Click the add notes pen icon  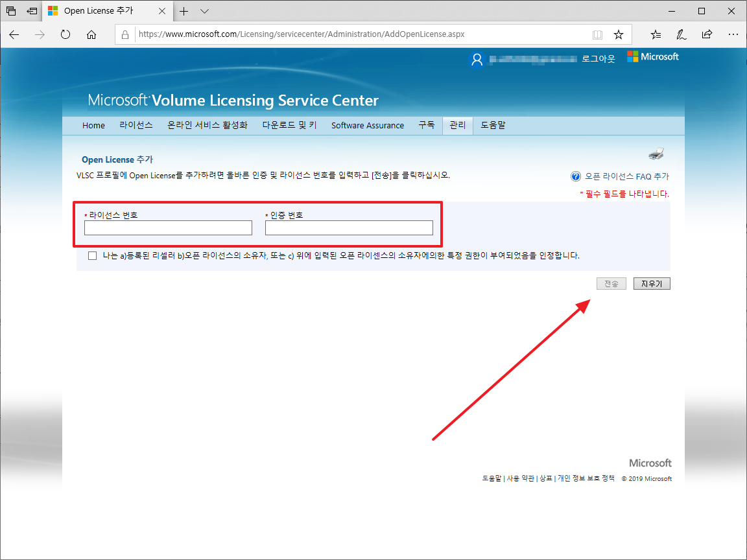pyautogui.click(x=682, y=34)
